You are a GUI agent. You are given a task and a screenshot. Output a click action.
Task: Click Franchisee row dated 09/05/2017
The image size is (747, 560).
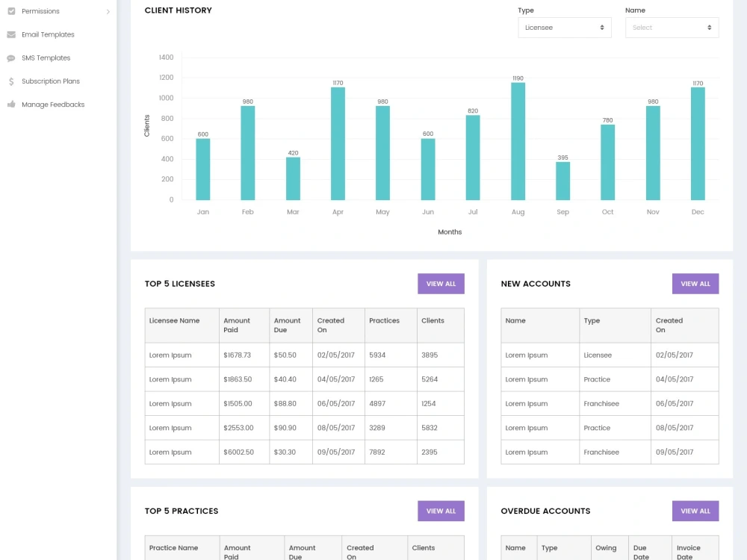(x=610, y=452)
